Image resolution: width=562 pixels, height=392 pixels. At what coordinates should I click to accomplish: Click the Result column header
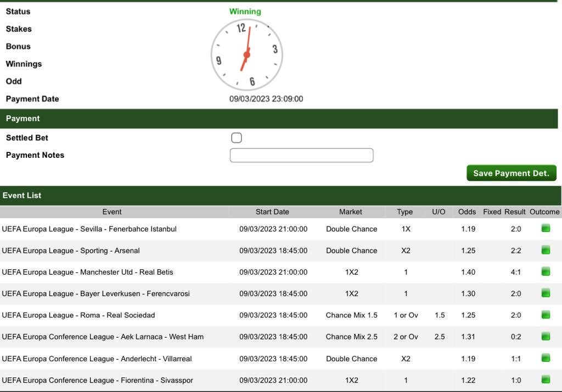coord(515,212)
